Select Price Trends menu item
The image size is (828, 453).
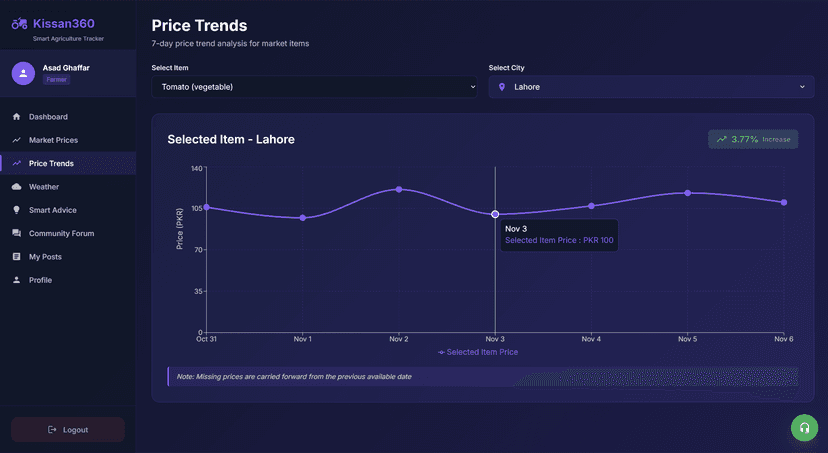click(x=51, y=163)
